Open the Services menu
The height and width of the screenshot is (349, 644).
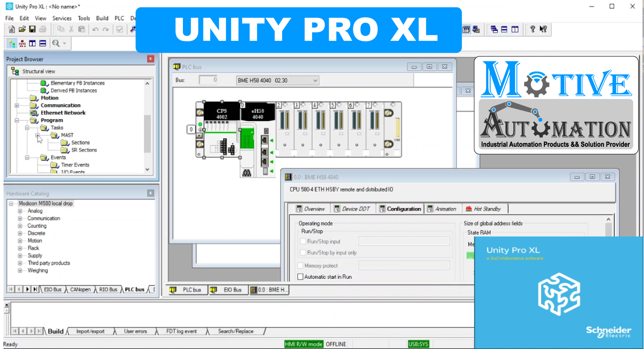(62, 18)
